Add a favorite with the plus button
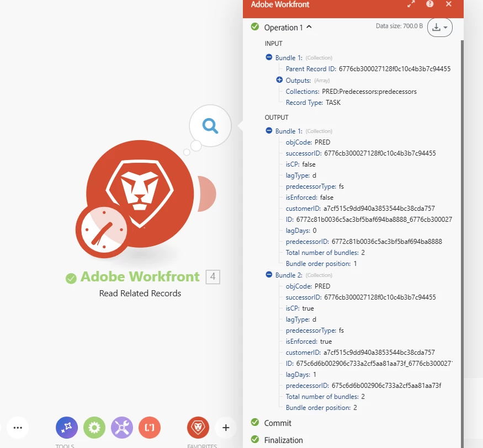 [226, 428]
